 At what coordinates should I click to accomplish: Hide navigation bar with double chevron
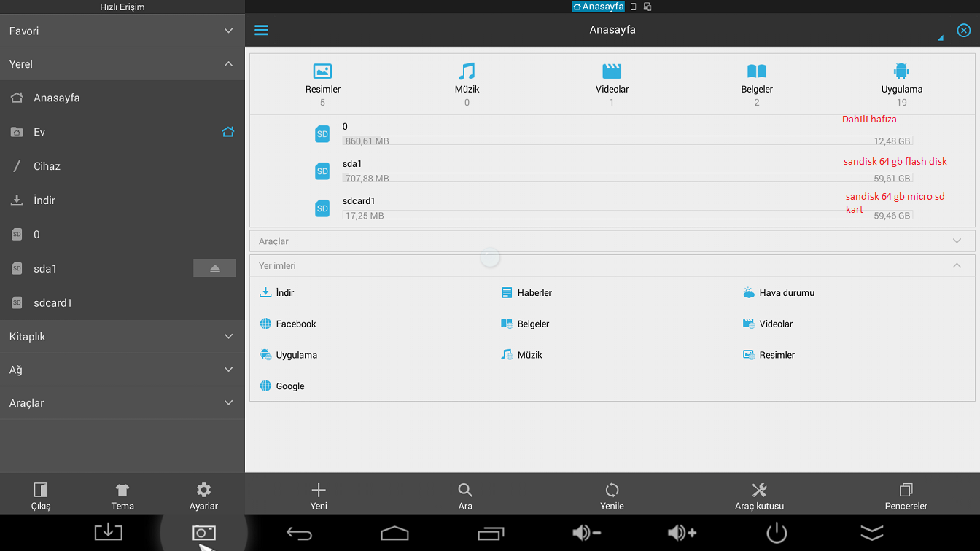pyautogui.click(x=872, y=533)
